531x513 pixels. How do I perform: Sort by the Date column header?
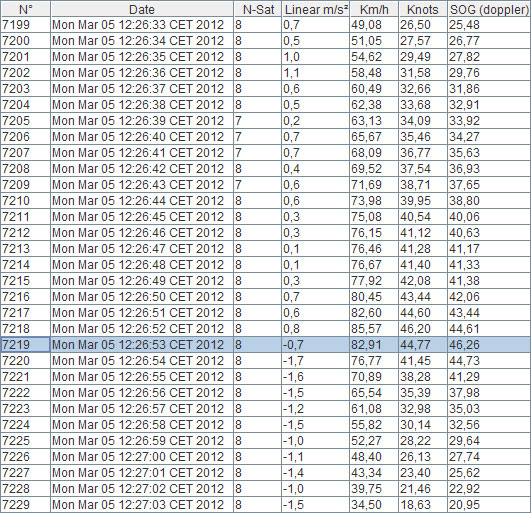pos(142,9)
